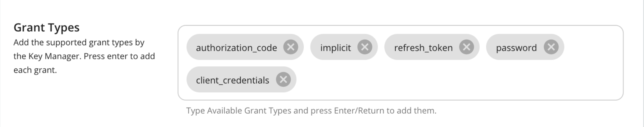Click the 'Type Available Grant Types' helper text

[x=238, y=111]
